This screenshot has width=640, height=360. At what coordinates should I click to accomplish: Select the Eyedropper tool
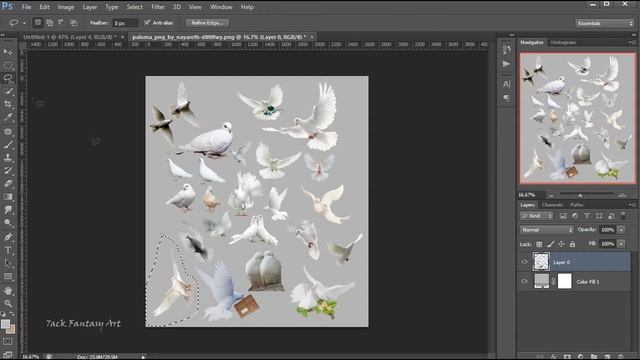(x=8, y=118)
